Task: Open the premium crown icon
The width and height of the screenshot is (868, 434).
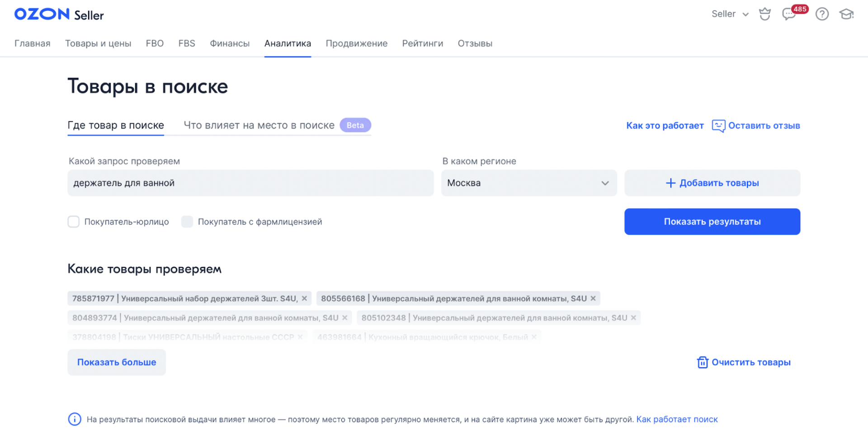Action: (764, 14)
